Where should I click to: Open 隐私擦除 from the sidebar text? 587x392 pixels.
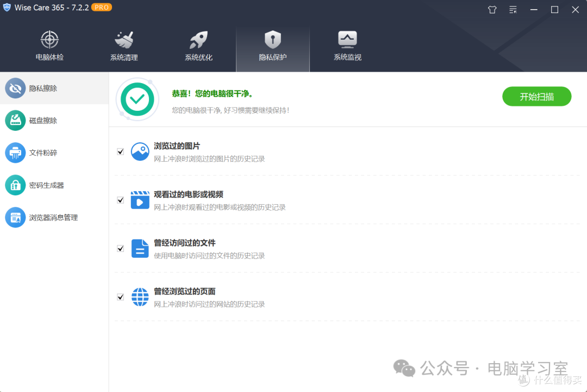[x=43, y=88]
